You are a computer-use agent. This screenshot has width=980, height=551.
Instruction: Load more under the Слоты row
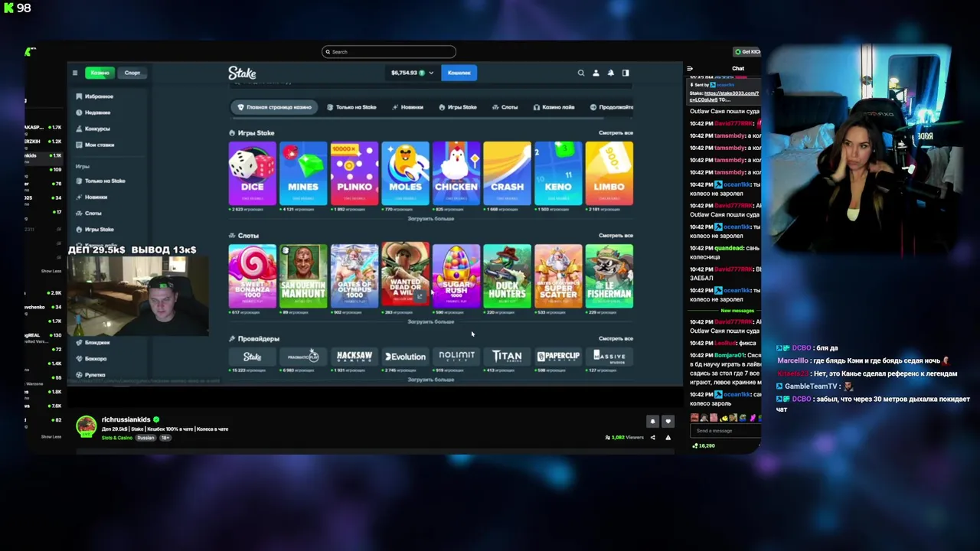point(431,321)
